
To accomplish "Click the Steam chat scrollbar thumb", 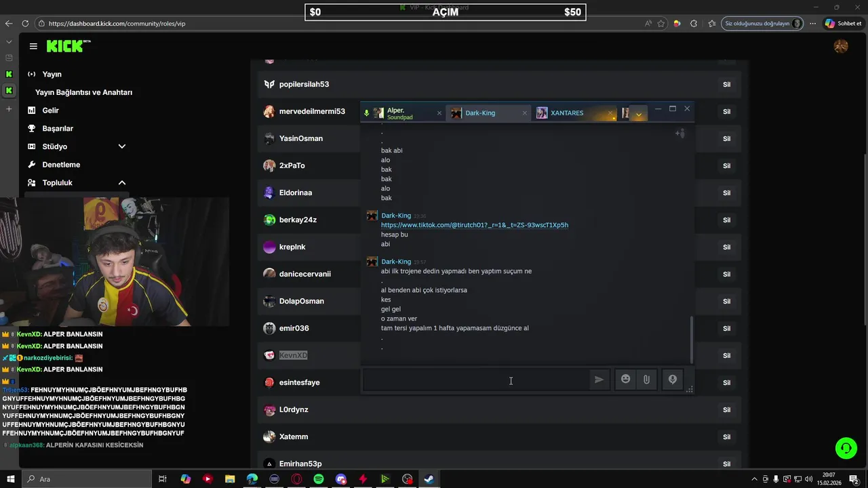I will (691, 340).
